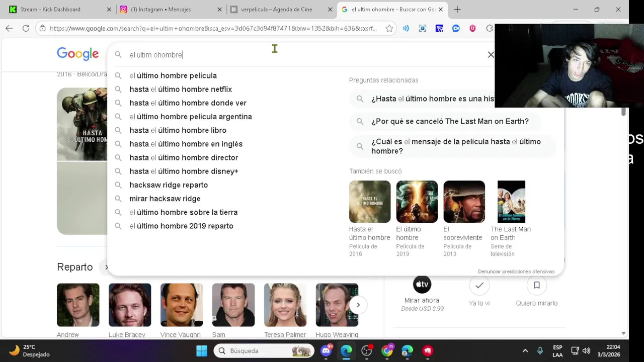Switch to verpelicula – Agenda de Cine tab
This screenshot has width=644, height=362.
coord(276,10)
